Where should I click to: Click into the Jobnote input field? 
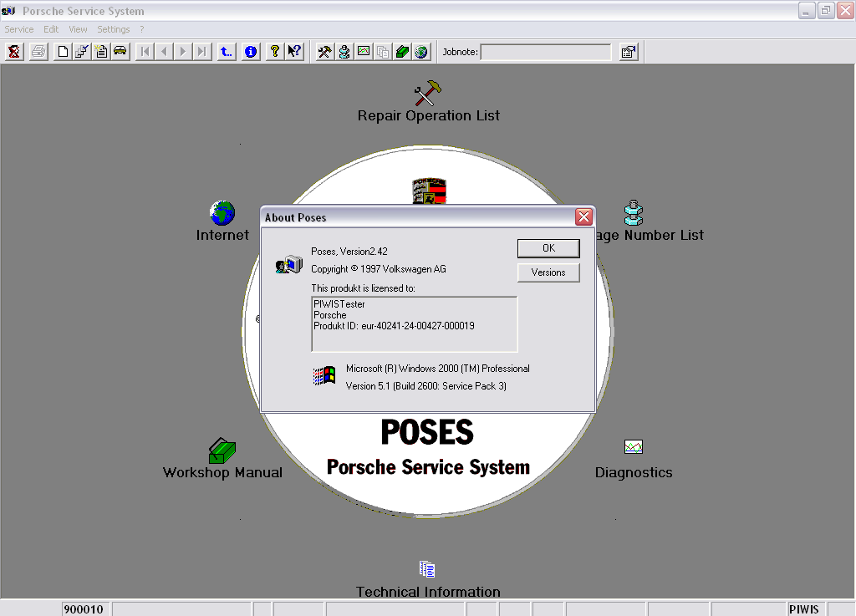click(546, 52)
